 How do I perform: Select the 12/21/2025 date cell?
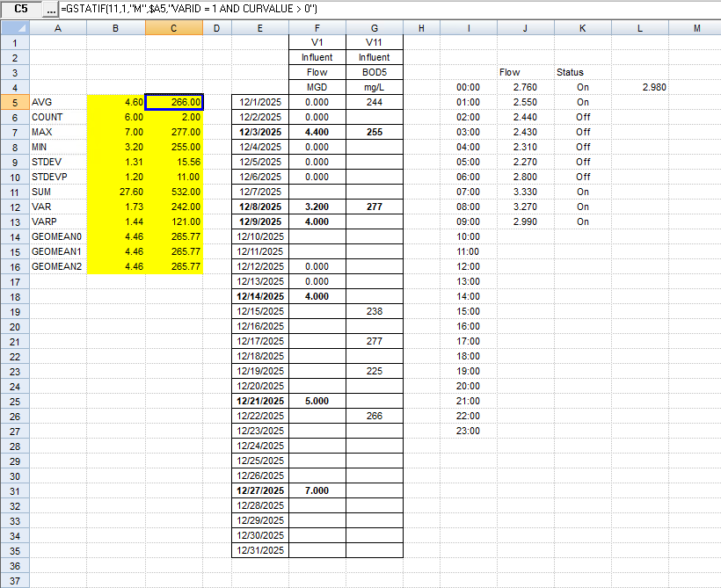tap(260, 401)
